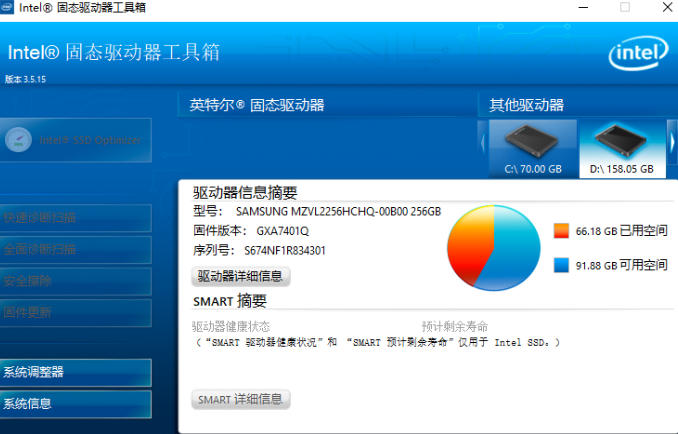Show next drives with right arrow
The image size is (678, 434).
coord(672,143)
